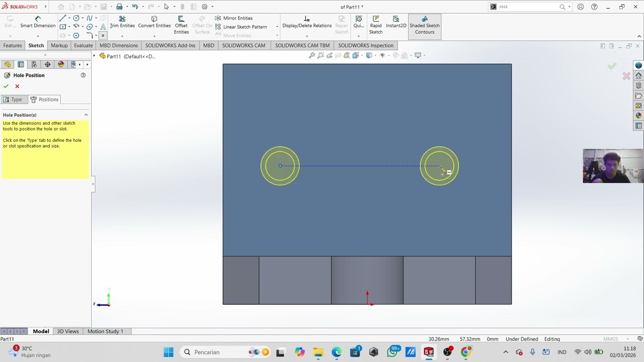This screenshot has height=362, width=644.
Task: Open the 3D Views tab
Action: click(68, 331)
